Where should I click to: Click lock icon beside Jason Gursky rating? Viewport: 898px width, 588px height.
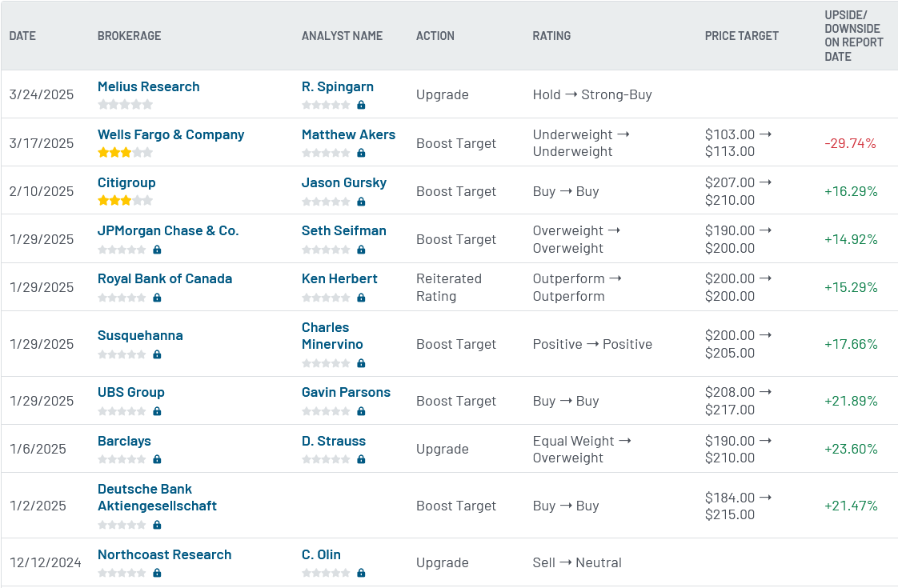coord(361,202)
